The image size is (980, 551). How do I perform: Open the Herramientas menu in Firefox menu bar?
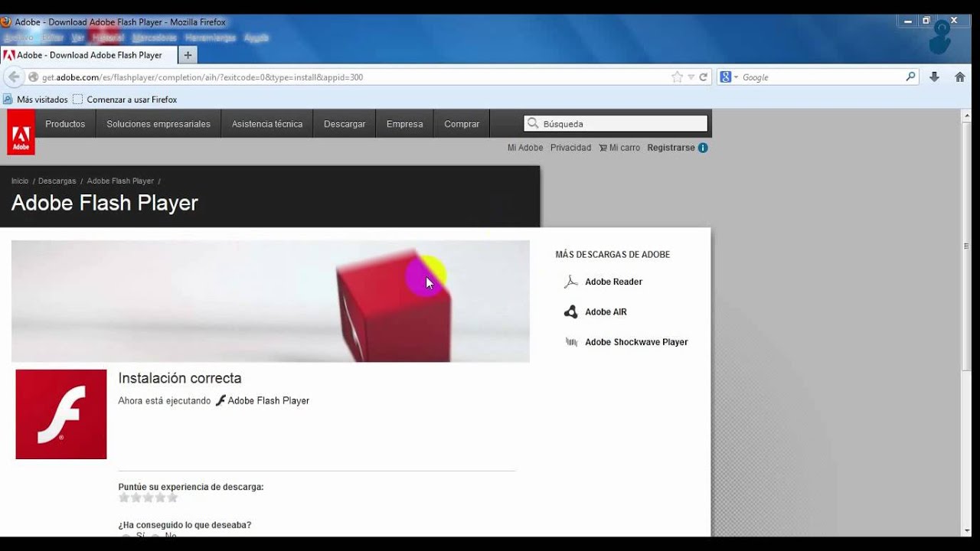click(x=210, y=37)
